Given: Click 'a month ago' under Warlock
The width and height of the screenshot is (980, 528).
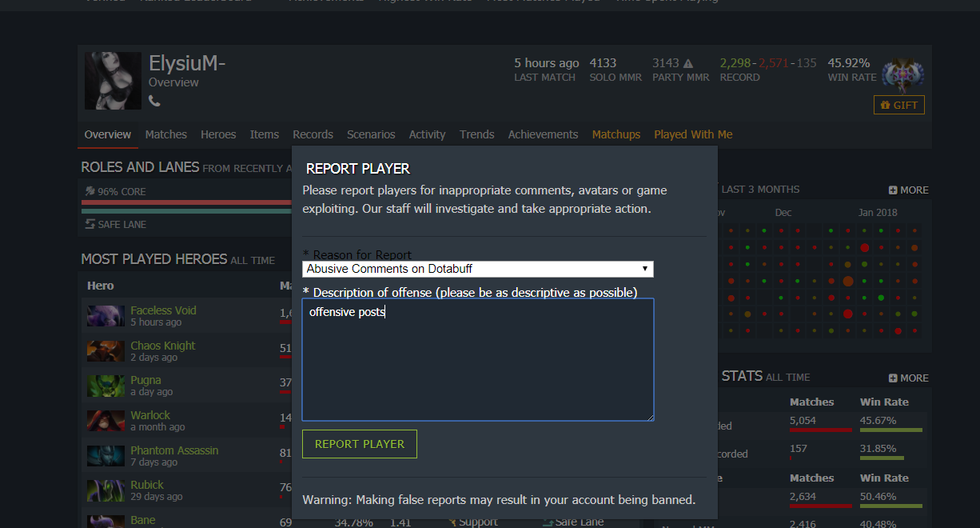Looking at the screenshot, I should point(157,427).
